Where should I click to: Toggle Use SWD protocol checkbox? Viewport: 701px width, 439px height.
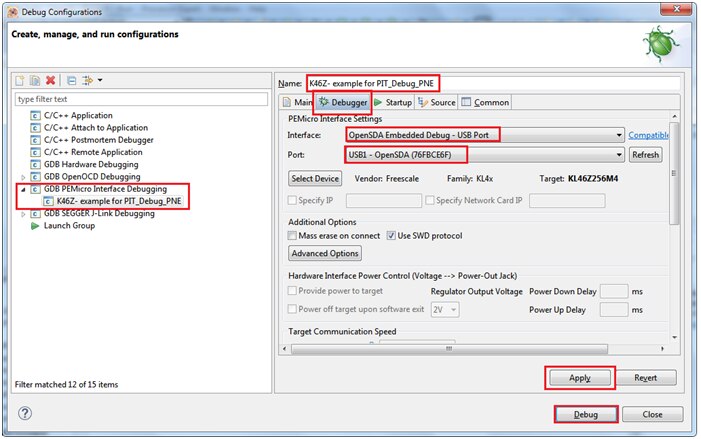[391, 236]
